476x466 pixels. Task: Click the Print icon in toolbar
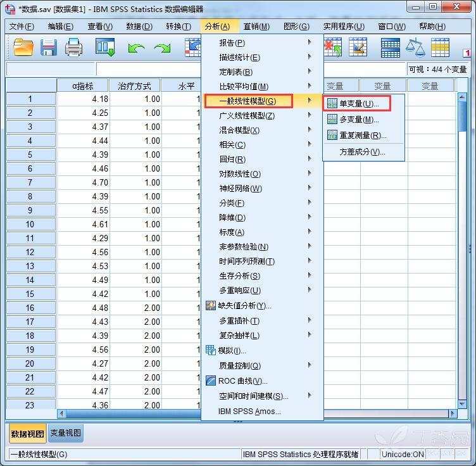click(74, 47)
